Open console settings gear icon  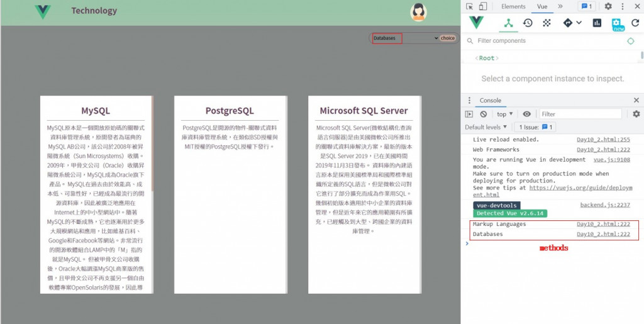click(x=636, y=114)
